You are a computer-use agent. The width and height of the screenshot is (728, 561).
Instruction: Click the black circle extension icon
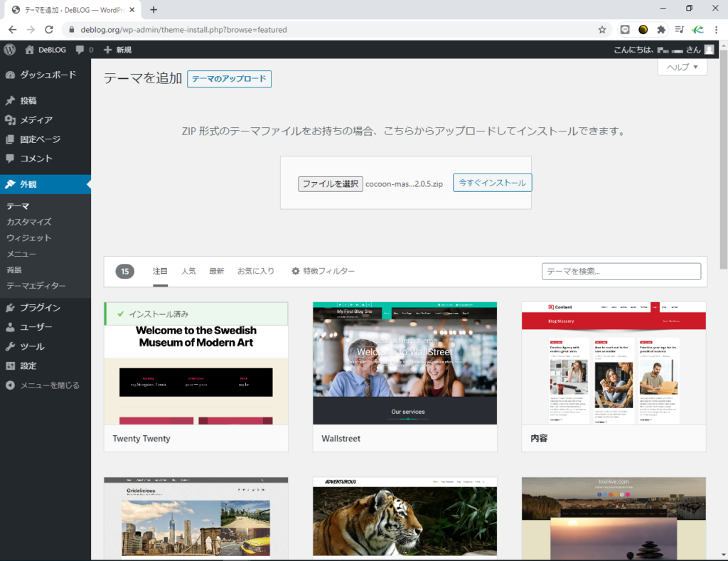(643, 30)
